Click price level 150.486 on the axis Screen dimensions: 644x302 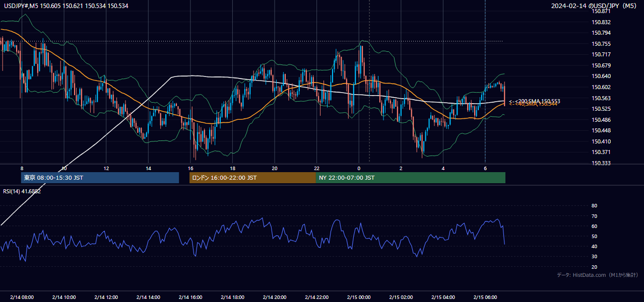pyautogui.click(x=601, y=120)
